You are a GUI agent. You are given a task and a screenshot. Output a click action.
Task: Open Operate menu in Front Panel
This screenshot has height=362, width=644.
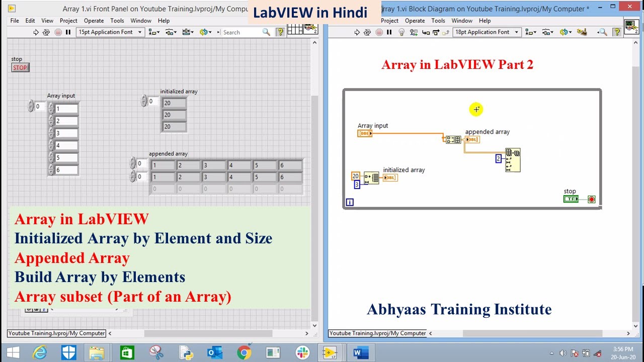tap(94, 21)
